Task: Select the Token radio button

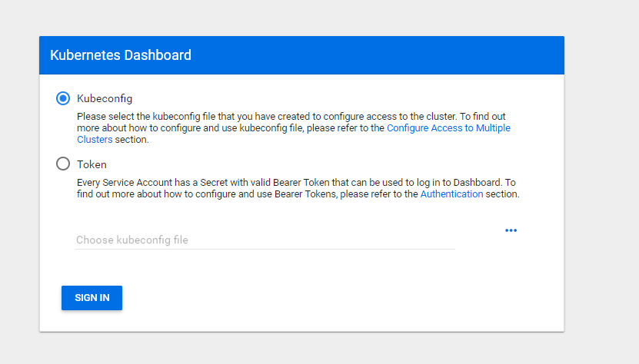Action: (x=63, y=164)
